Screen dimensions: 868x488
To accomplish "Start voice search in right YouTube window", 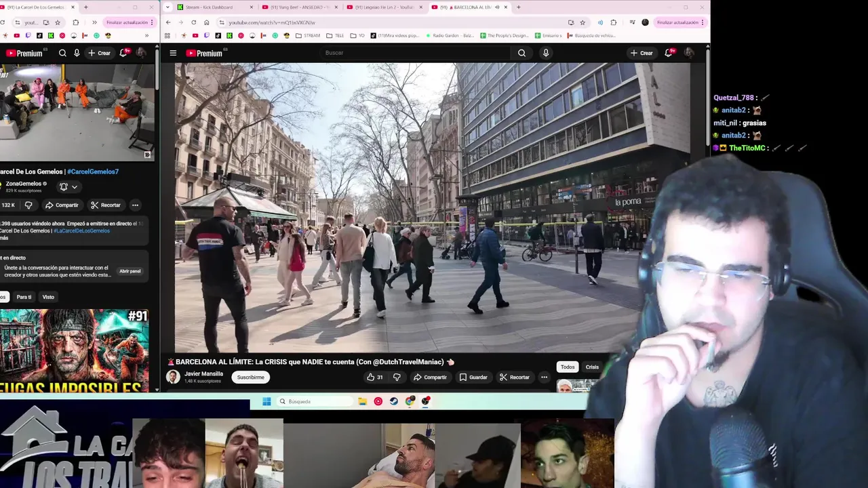I will [x=546, y=53].
